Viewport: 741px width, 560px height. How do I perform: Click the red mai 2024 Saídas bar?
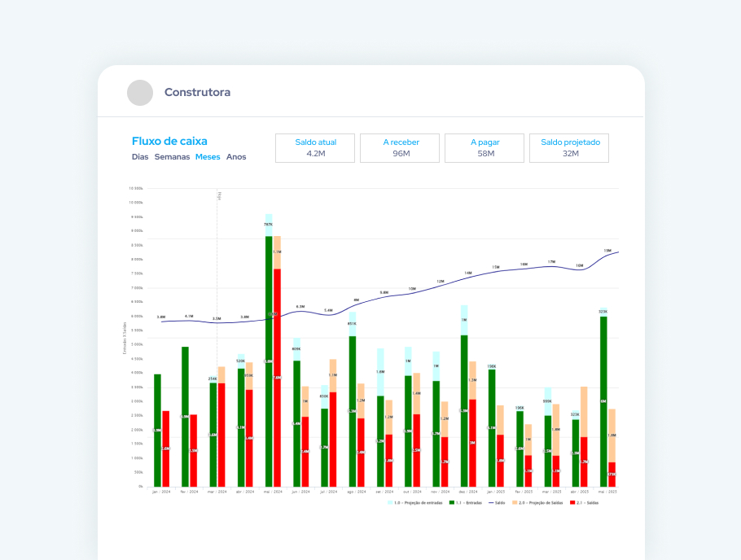pos(277,378)
